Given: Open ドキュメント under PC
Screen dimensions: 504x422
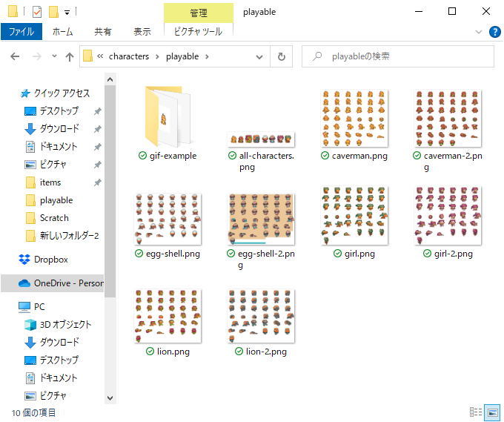Looking at the screenshot, I should (x=51, y=378).
